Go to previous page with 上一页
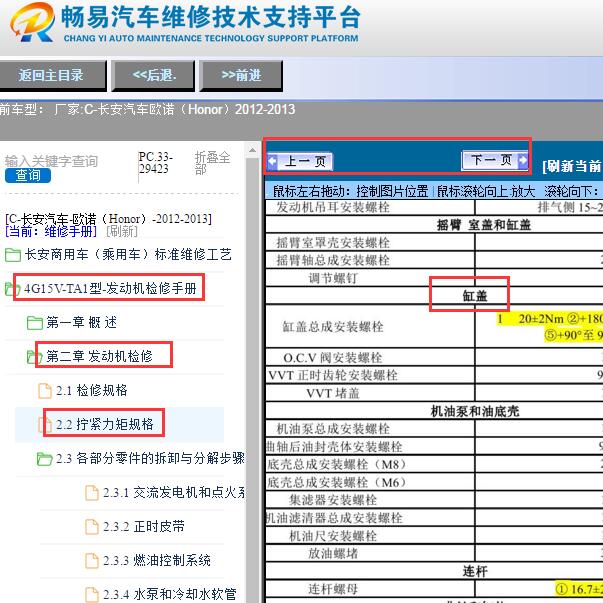603x603 pixels. [x=300, y=162]
